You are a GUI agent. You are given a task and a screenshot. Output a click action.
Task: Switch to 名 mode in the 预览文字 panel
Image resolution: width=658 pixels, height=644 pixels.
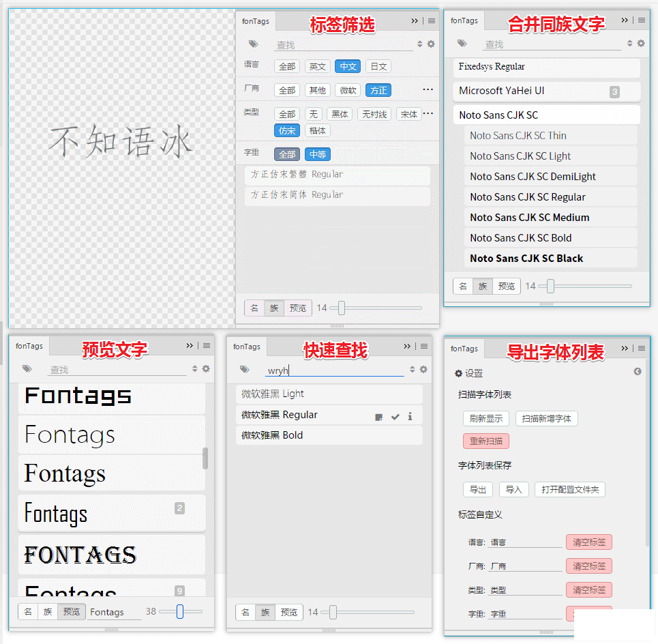[28, 612]
